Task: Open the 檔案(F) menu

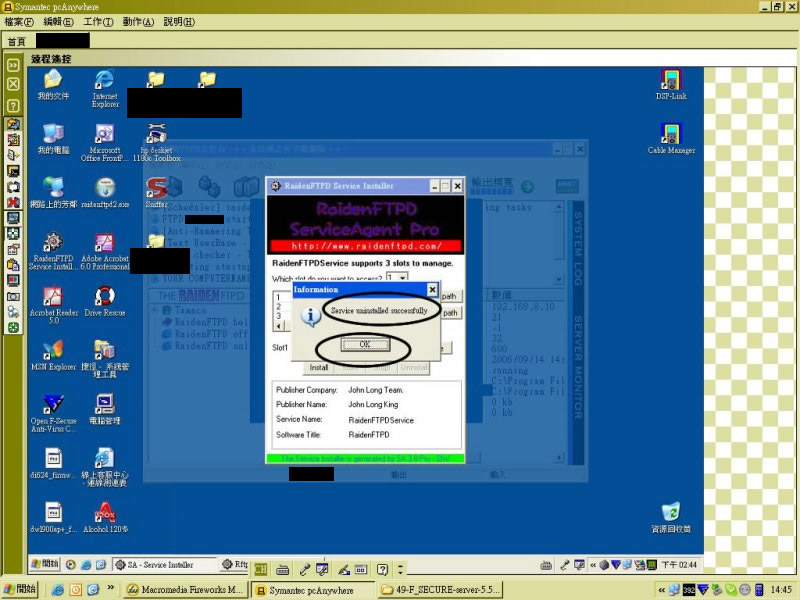Action: tap(19, 22)
